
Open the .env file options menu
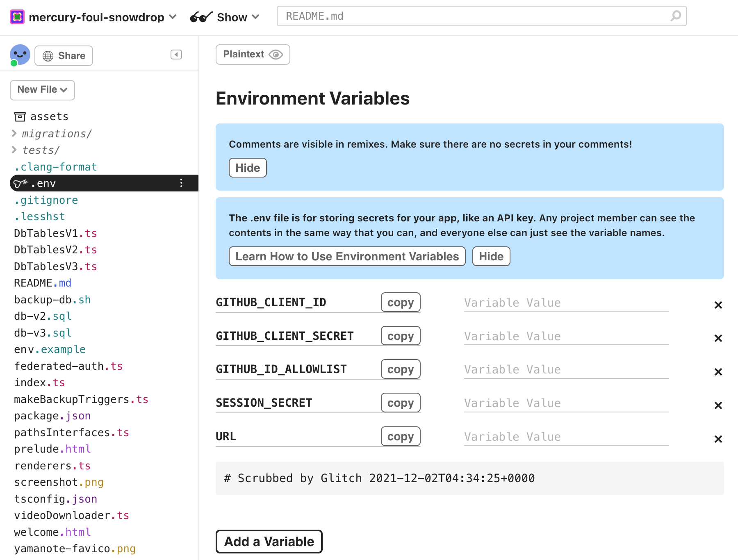click(x=181, y=183)
